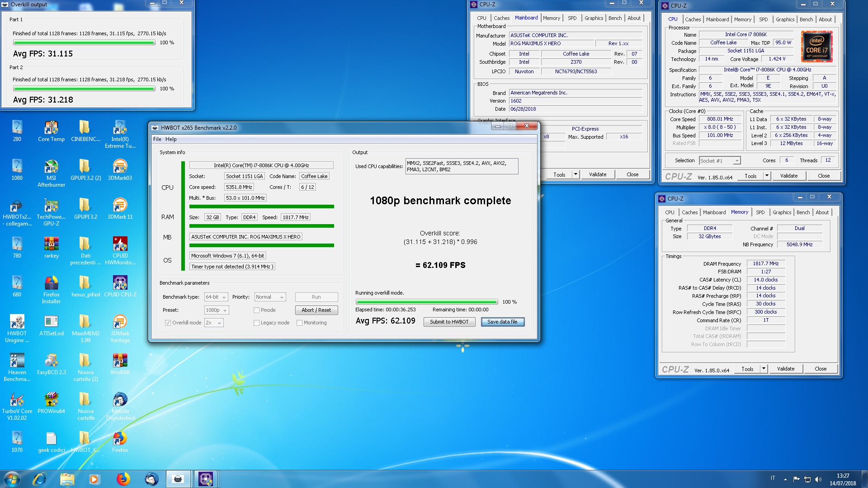Click Save data file button
Screen dimensions: 868x488
(502, 322)
